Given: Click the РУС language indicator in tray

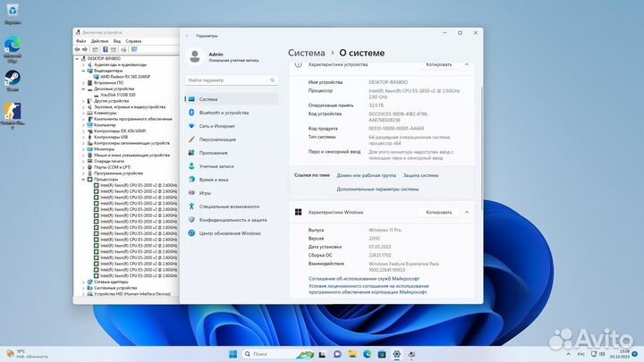Looking at the screenshot, I should tap(580, 354).
